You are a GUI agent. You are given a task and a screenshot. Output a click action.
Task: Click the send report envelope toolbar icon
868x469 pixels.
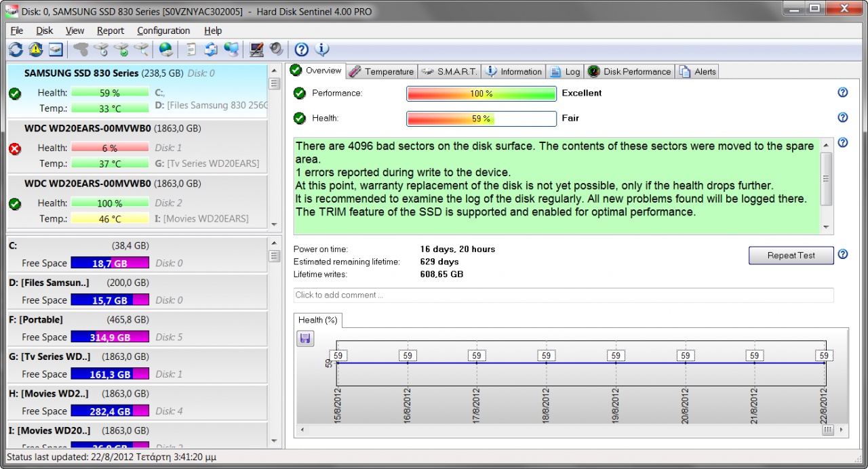point(211,49)
